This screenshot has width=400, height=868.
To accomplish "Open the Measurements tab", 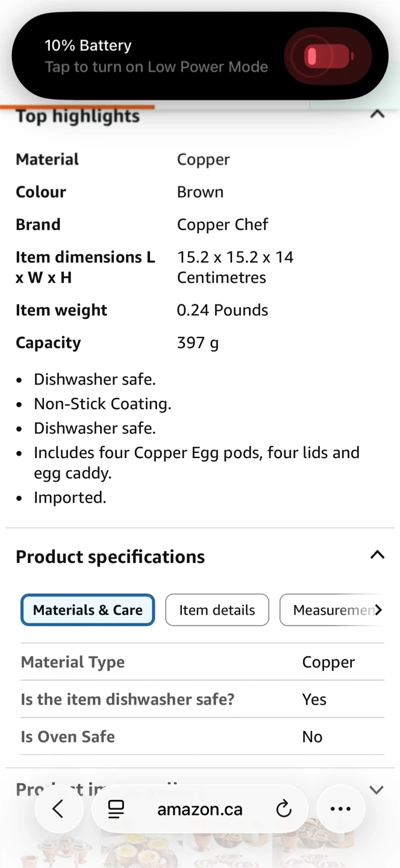I will [330, 610].
